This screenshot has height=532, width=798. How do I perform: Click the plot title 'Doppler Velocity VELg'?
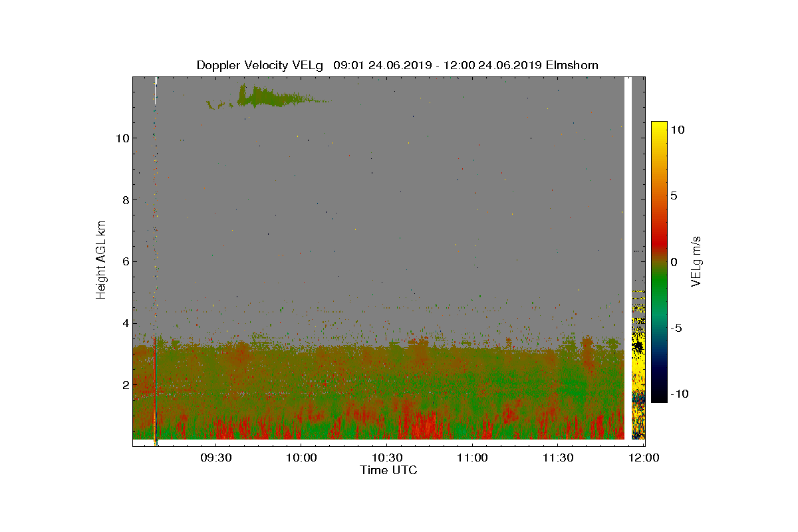260,65
